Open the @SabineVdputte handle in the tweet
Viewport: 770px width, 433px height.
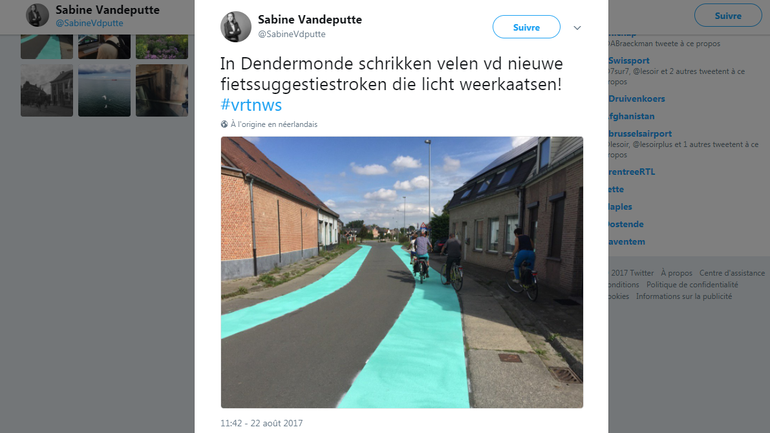tap(292, 34)
